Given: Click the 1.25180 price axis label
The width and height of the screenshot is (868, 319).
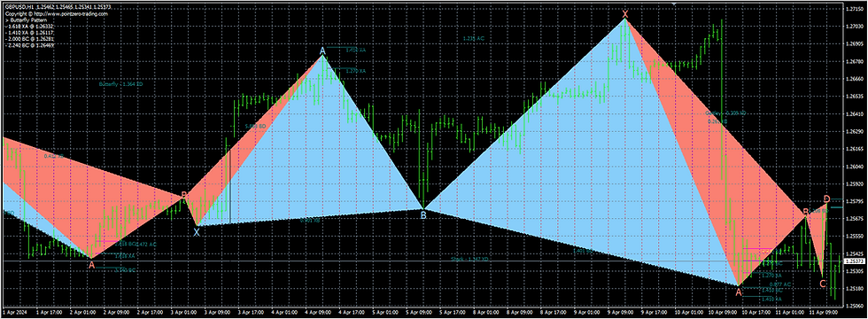Looking at the screenshot, I should (x=856, y=289).
